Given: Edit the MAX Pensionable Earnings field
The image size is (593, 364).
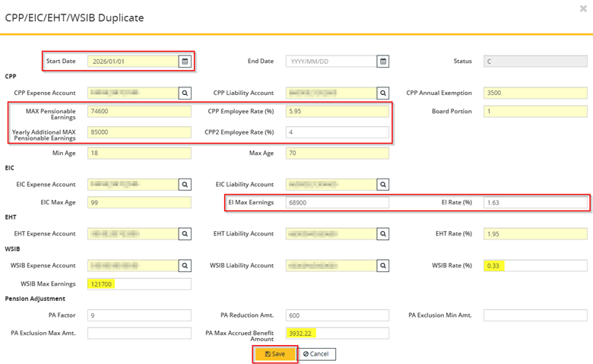Looking at the screenshot, I should tap(139, 112).
